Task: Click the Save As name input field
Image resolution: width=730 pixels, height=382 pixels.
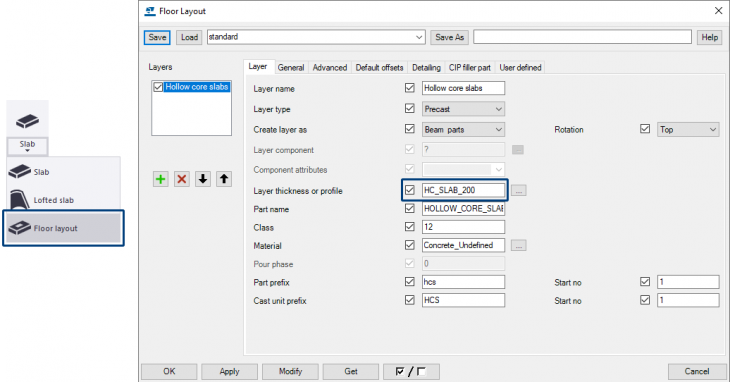Action: (x=582, y=37)
